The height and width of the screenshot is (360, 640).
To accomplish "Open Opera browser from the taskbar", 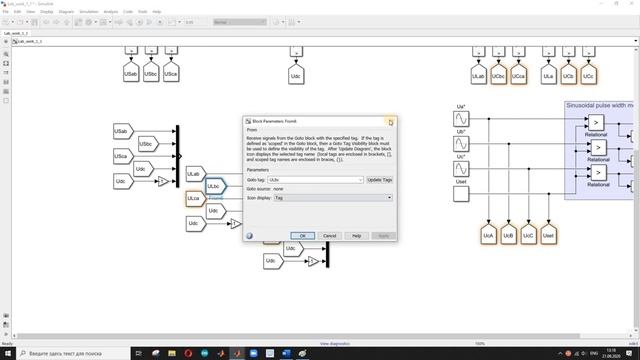I will 188,353.
